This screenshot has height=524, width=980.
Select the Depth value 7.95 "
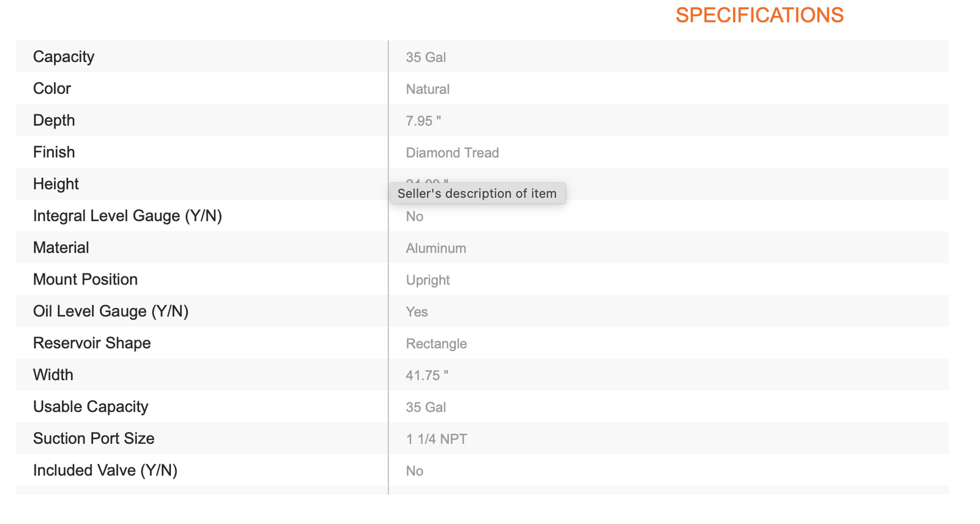coord(423,121)
